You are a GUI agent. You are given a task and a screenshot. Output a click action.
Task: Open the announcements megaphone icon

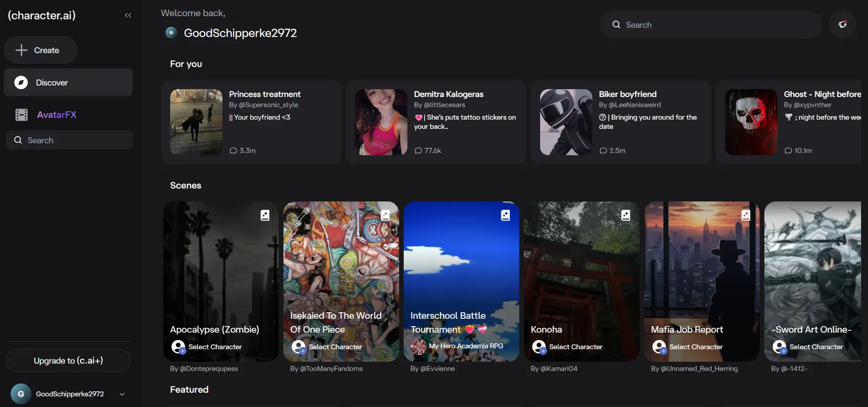click(843, 24)
